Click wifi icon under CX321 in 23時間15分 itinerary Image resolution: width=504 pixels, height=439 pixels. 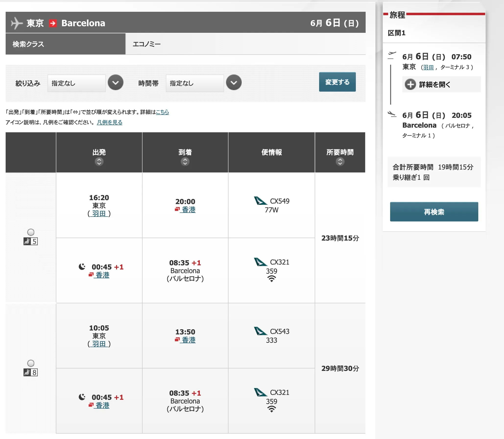[271, 279]
